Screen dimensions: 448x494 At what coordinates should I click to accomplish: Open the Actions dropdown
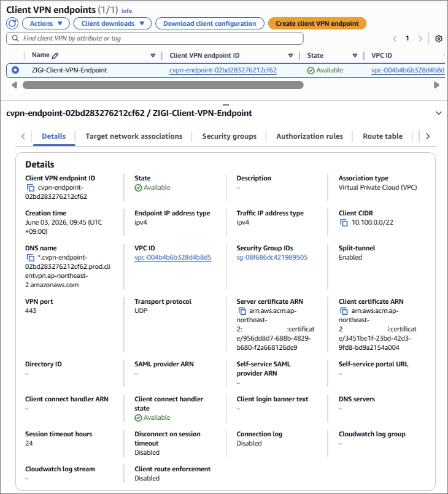coord(46,23)
